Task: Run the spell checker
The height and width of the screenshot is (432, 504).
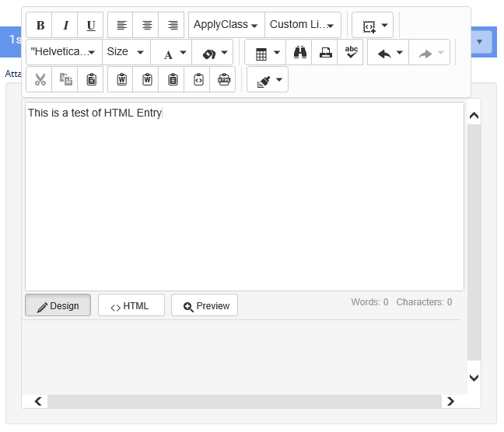Action: (x=351, y=53)
